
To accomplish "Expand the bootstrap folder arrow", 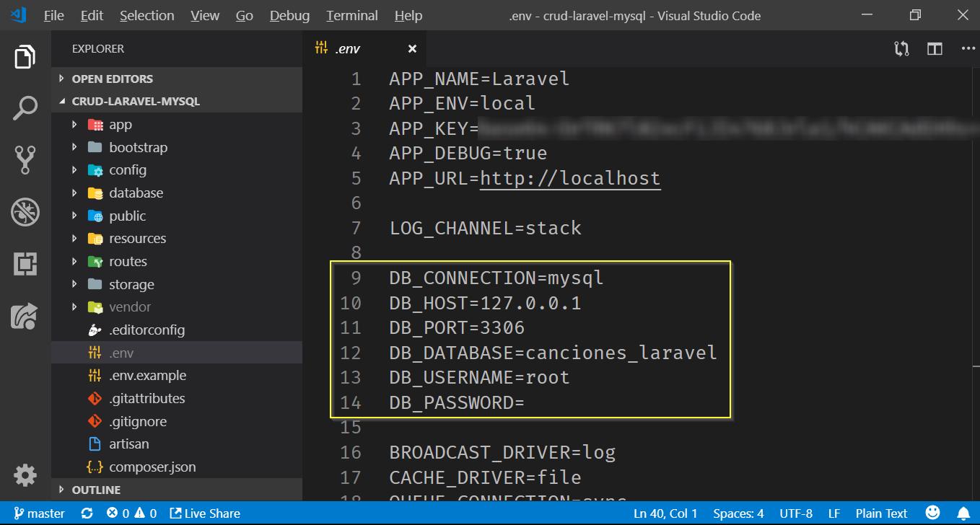I will click(x=74, y=147).
